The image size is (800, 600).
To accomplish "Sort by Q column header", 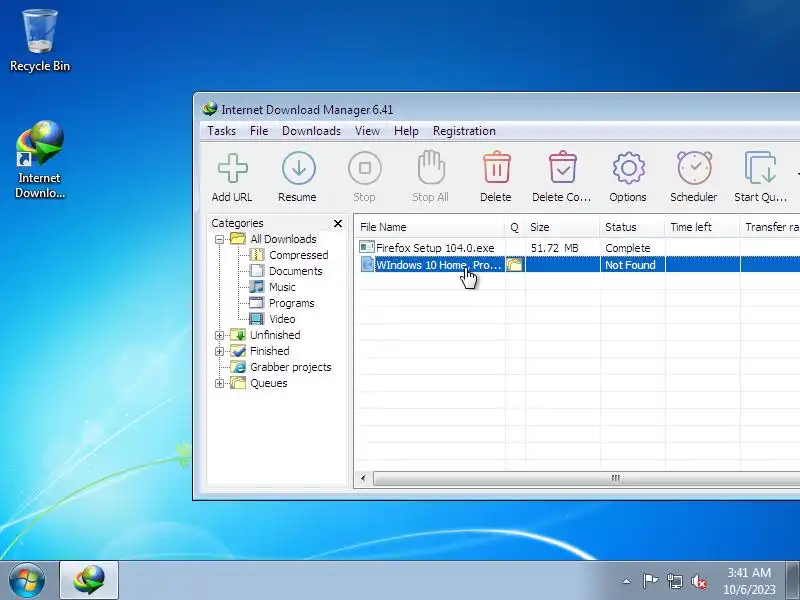I will (515, 227).
